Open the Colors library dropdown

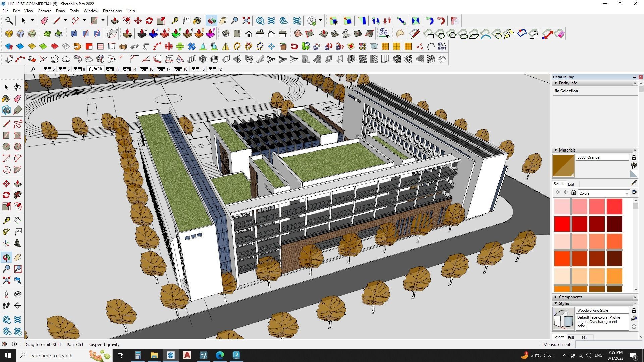click(603, 193)
